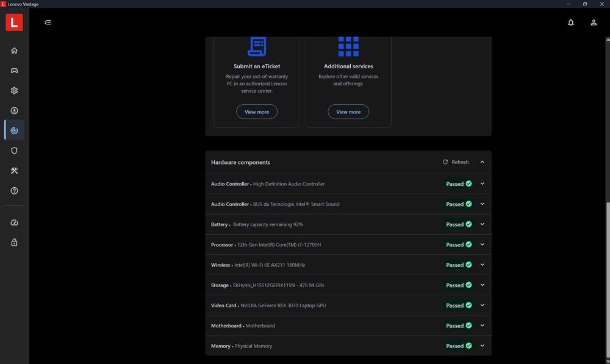This screenshot has height=364, width=610.
Task: Open the Gaming controller sidebar icon
Action: click(x=14, y=71)
